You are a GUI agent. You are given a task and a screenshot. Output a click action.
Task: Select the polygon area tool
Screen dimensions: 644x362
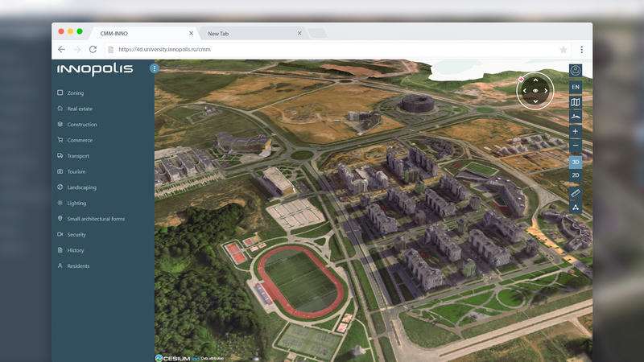[x=576, y=208]
